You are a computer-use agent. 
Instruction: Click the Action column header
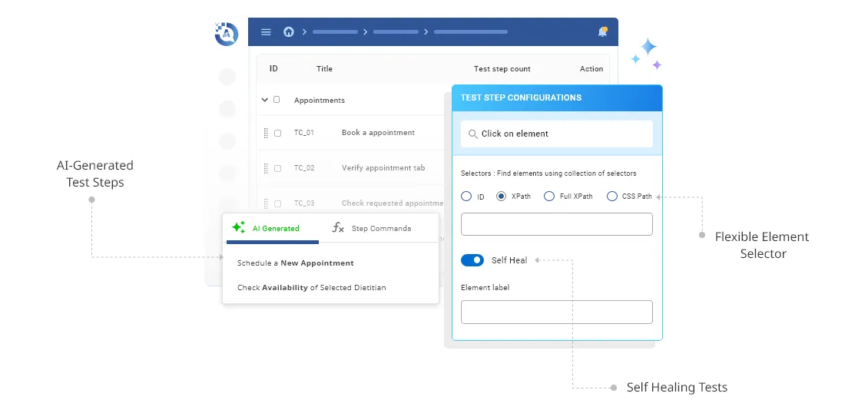(591, 69)
